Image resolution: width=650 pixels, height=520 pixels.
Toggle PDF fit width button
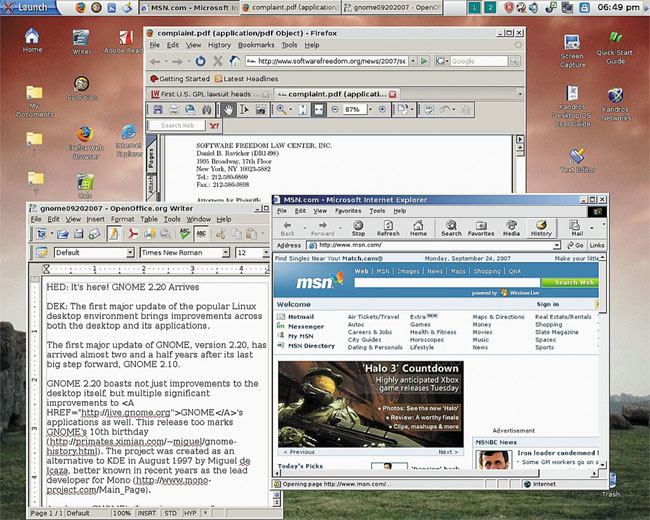coord(318,109)
